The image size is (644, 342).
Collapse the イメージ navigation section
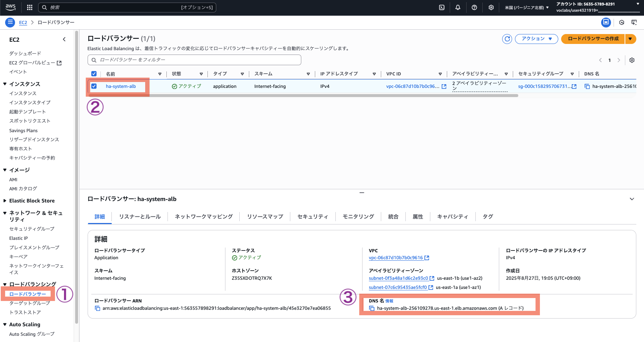5,170
